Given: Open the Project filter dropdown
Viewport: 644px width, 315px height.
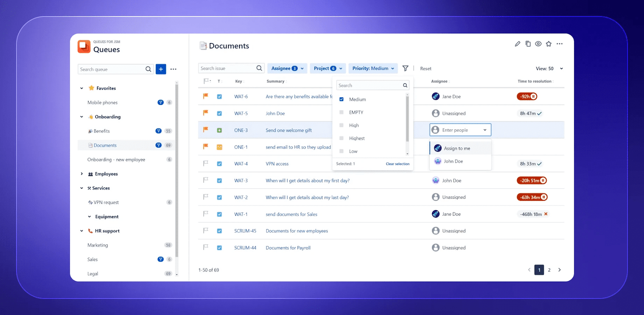Looking at the screenshot, I should pos(328,68).
